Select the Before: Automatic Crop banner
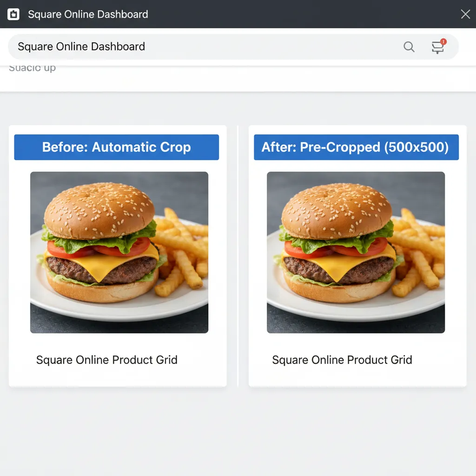Image resolution: width=476 pixels, height=476 pixels. 117,147
